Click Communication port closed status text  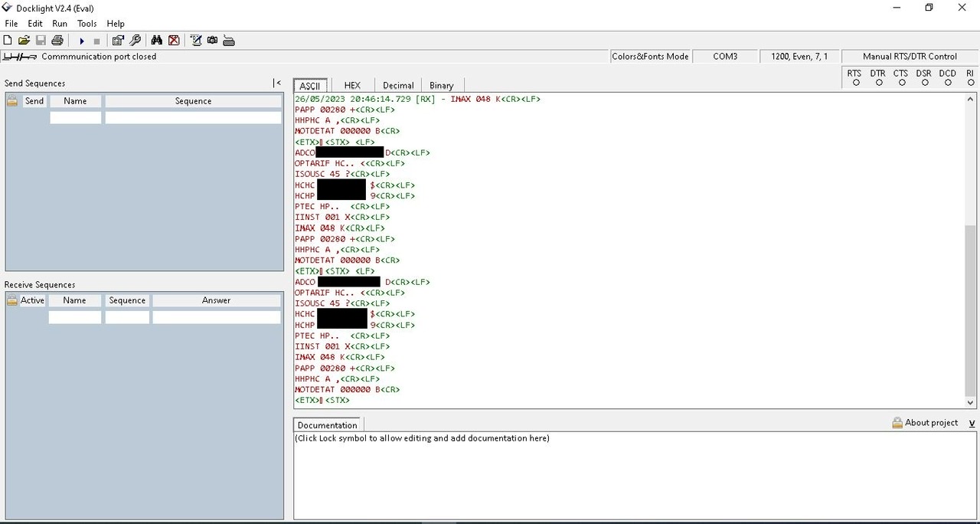point(99,57)
